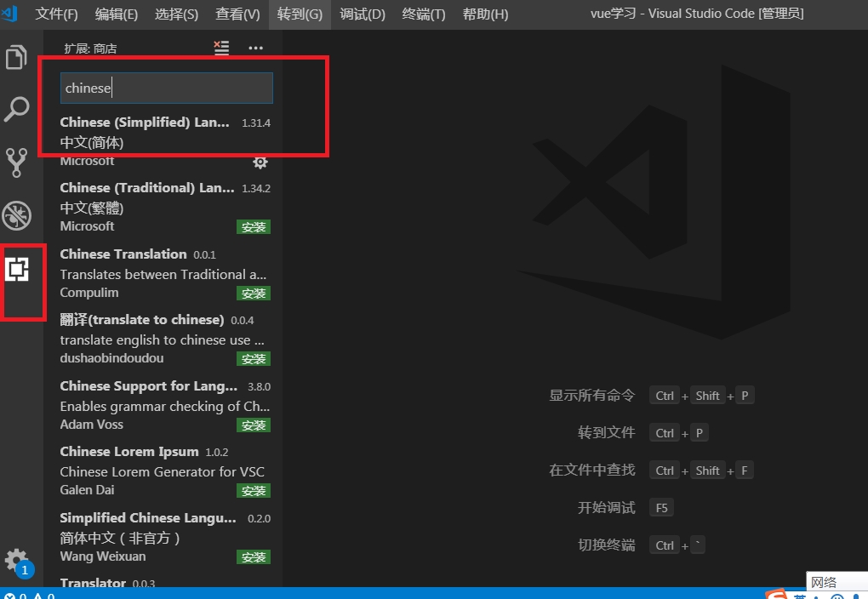Open the 帮助(H) menu
This screenshot has height=599, width=868.
pyautogui.click(x=485, y=14)
